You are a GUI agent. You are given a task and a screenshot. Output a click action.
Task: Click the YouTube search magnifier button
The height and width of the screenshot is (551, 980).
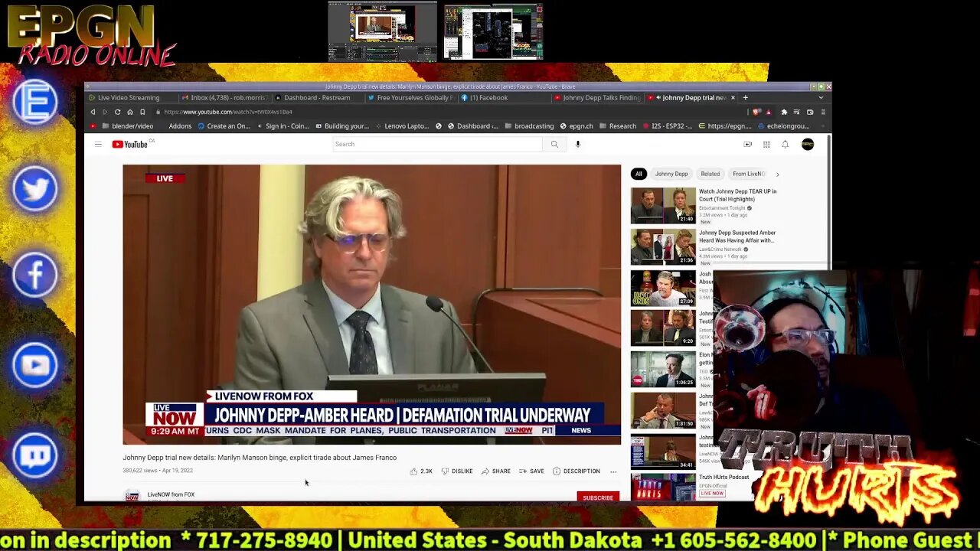pos(554,144)
